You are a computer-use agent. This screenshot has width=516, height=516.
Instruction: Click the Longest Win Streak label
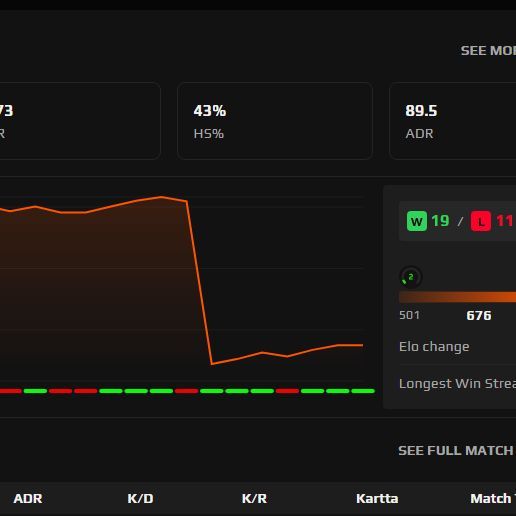click(457, 384)
